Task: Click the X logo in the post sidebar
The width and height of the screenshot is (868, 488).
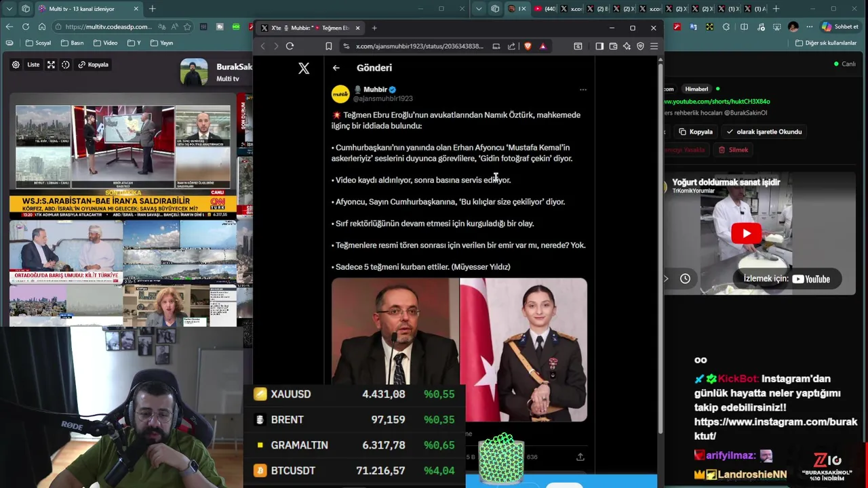Action: [x=304, y=68]
